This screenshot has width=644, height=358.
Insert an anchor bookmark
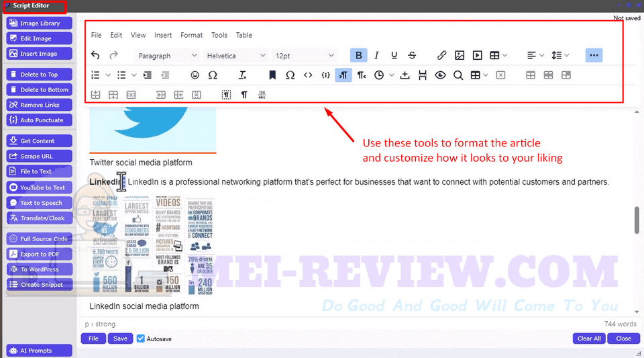(272, 75)
